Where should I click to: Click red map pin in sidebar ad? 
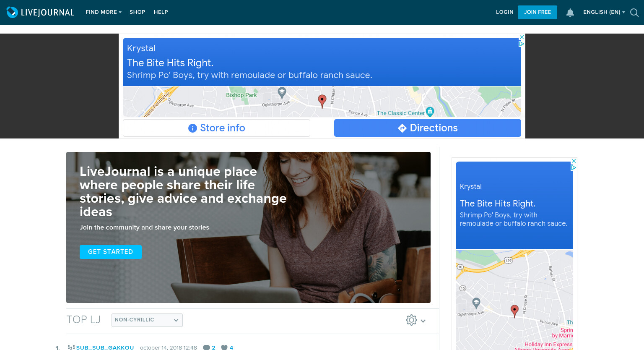pos(515,311)
